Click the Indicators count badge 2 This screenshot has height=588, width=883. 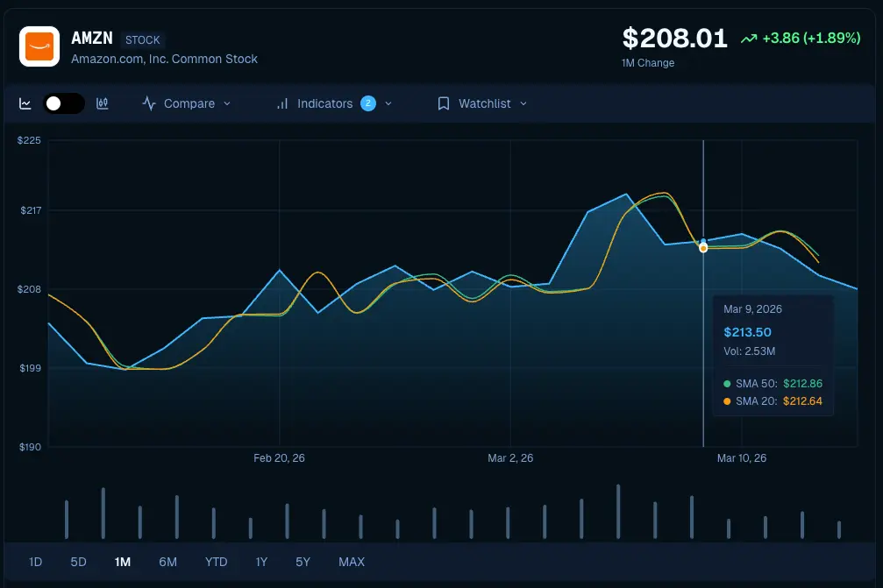point(368,103)
